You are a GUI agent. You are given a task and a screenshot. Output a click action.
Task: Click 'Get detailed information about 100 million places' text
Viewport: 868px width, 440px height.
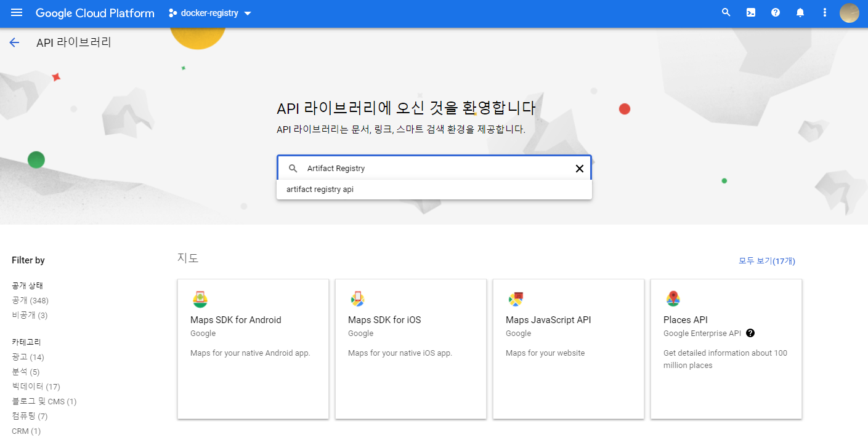725,359
